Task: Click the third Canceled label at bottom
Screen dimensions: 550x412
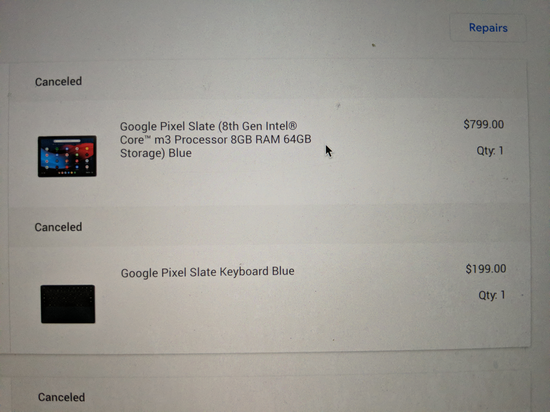Action: coord(61,397)
